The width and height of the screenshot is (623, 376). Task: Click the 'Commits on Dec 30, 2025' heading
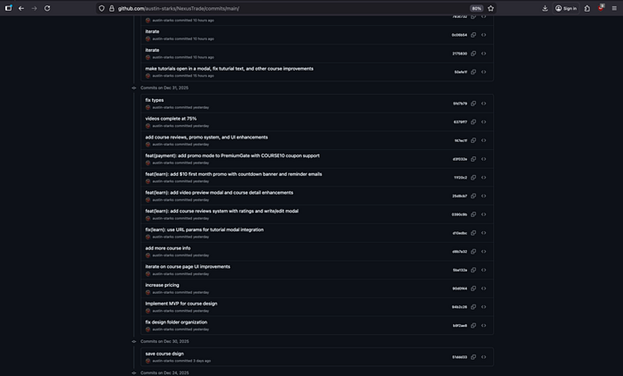164,341
